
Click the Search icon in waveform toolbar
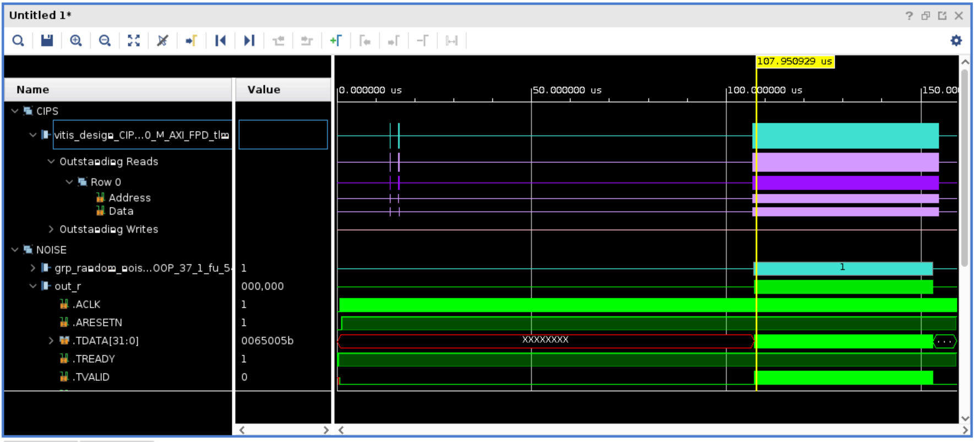coord(18,41)
